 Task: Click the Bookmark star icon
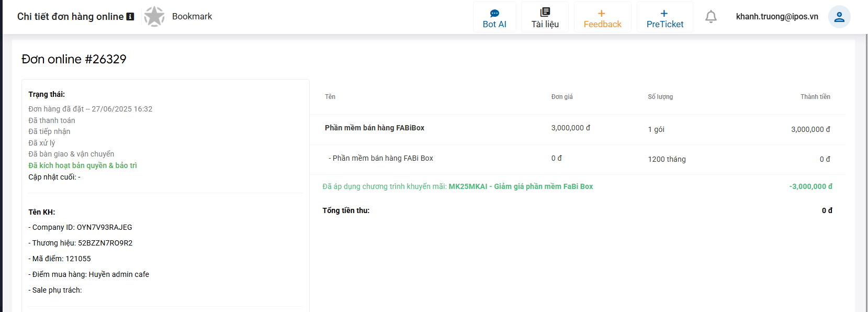(154, 16)
